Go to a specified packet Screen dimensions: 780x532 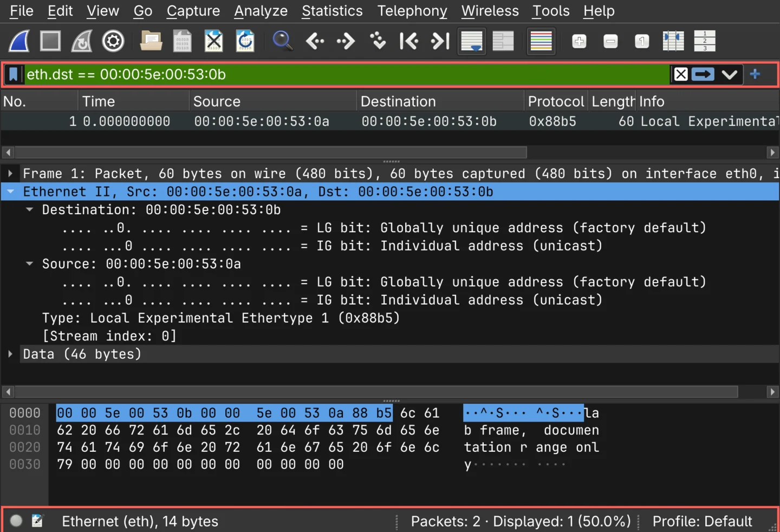[x=378, y=41]
